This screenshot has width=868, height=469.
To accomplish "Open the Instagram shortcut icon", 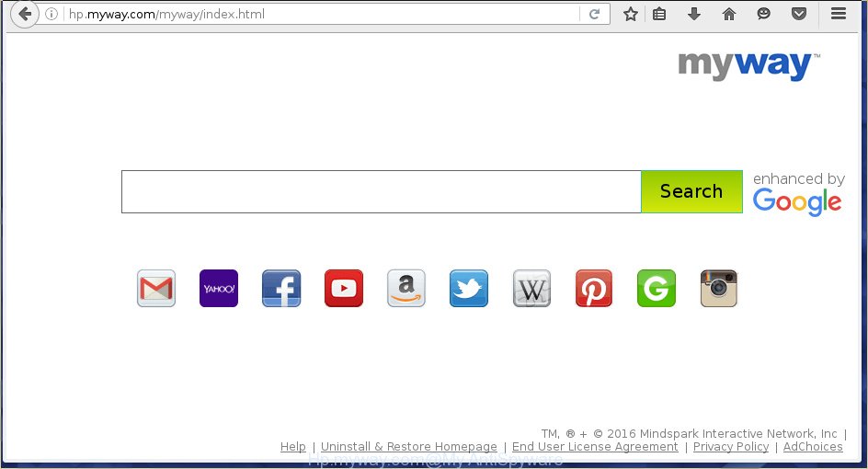I will click(x=719, y=289).
